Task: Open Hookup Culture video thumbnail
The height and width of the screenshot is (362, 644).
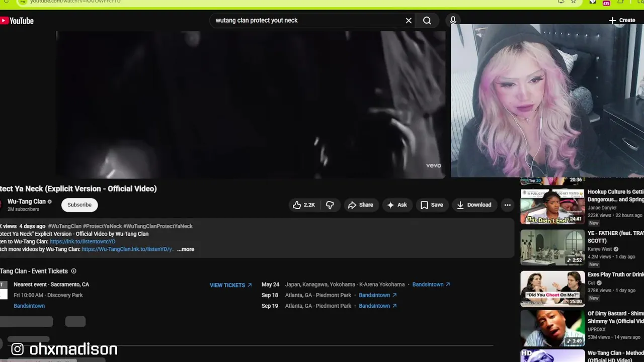Action: pyautogui.click(x=552, y=206)
